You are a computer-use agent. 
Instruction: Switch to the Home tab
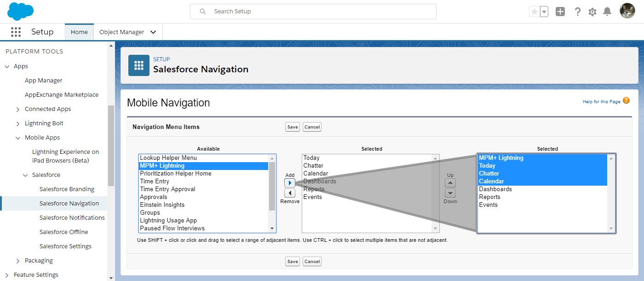tap(79, 32)
